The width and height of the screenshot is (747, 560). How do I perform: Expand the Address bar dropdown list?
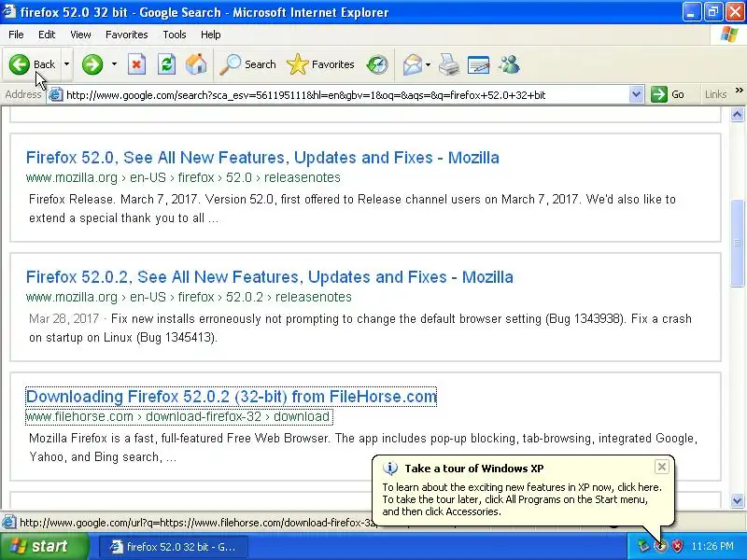point(636,95)
